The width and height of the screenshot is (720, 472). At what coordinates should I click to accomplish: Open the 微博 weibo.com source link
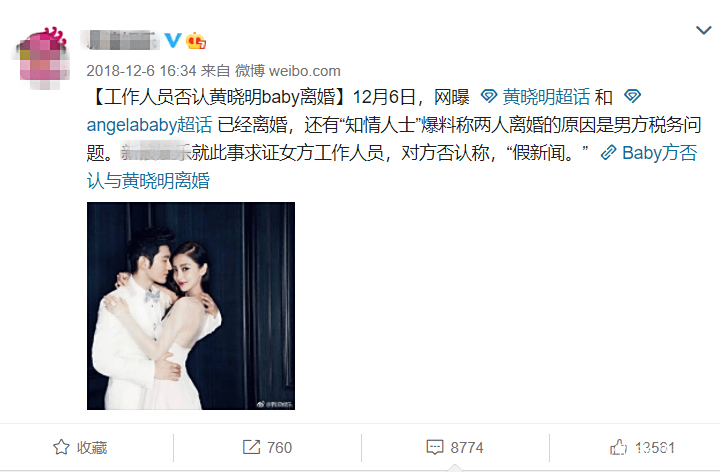(288, 71)
